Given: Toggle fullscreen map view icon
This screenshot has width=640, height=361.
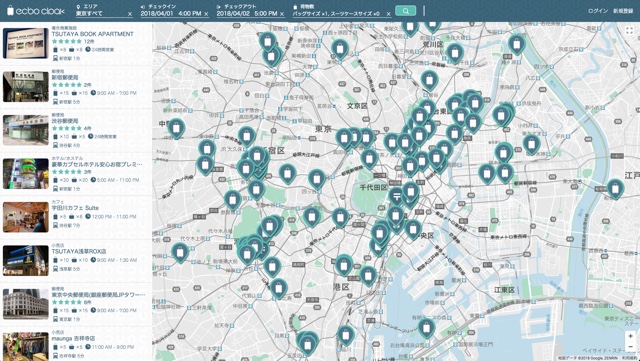Looking at the screenshot, I should point(630,31).
